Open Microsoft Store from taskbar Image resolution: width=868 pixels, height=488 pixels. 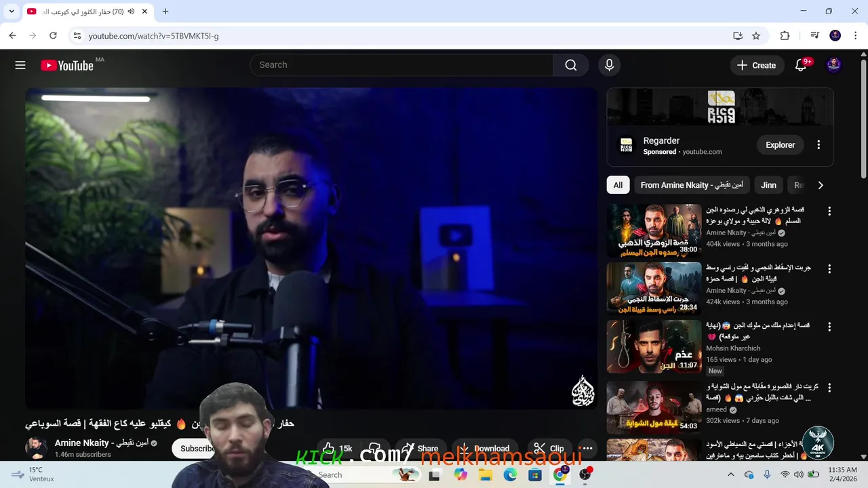(535, 475)
